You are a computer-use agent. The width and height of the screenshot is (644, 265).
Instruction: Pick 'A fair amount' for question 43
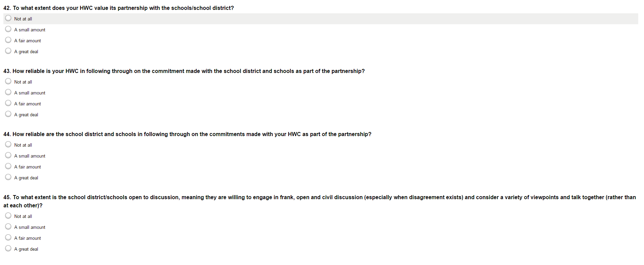(8, 103)
